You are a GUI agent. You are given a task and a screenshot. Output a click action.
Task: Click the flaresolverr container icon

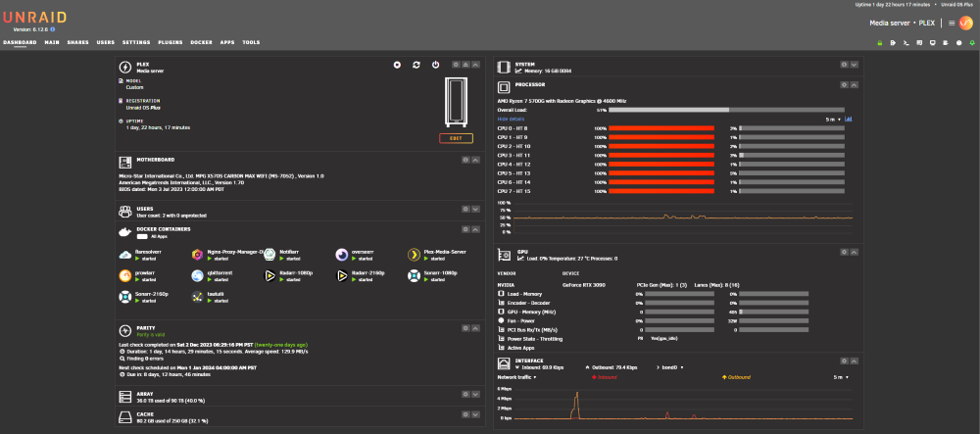click(x=125, y=254)
